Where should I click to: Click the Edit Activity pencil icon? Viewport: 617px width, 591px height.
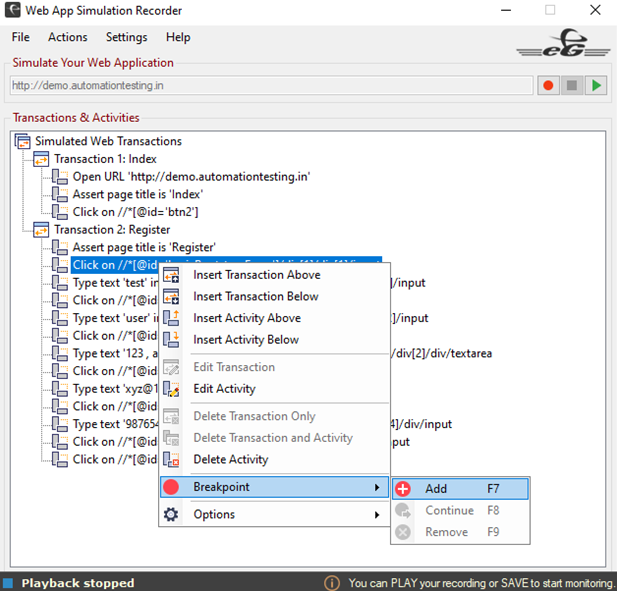click(171, 389)
